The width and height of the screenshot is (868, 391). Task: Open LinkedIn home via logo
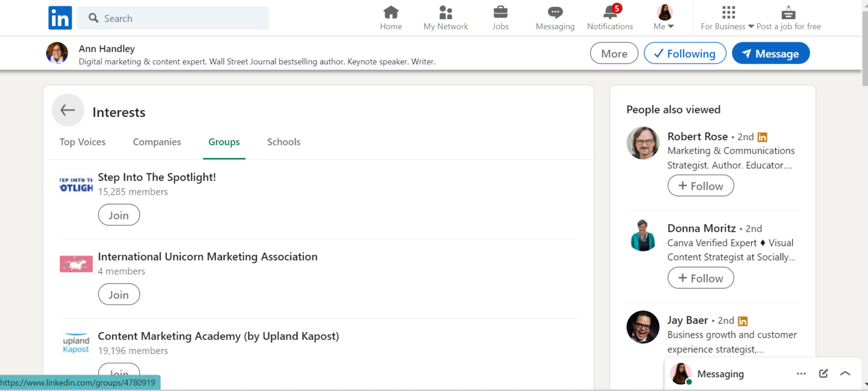point(60,18)
